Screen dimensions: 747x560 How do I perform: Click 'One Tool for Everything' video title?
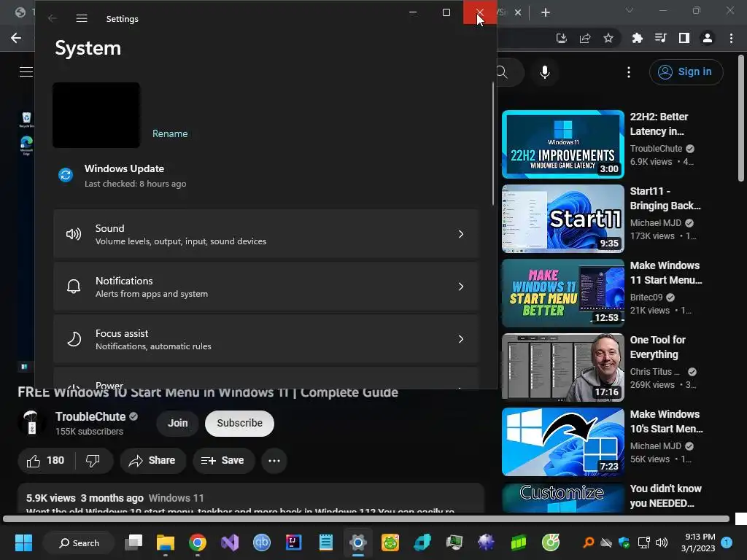coord(657,347)
